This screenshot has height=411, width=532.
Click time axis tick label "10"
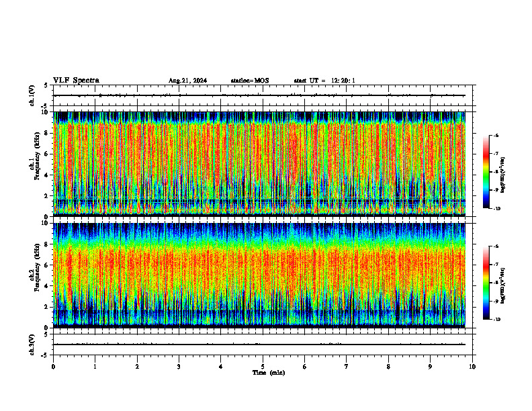(472, 367)
